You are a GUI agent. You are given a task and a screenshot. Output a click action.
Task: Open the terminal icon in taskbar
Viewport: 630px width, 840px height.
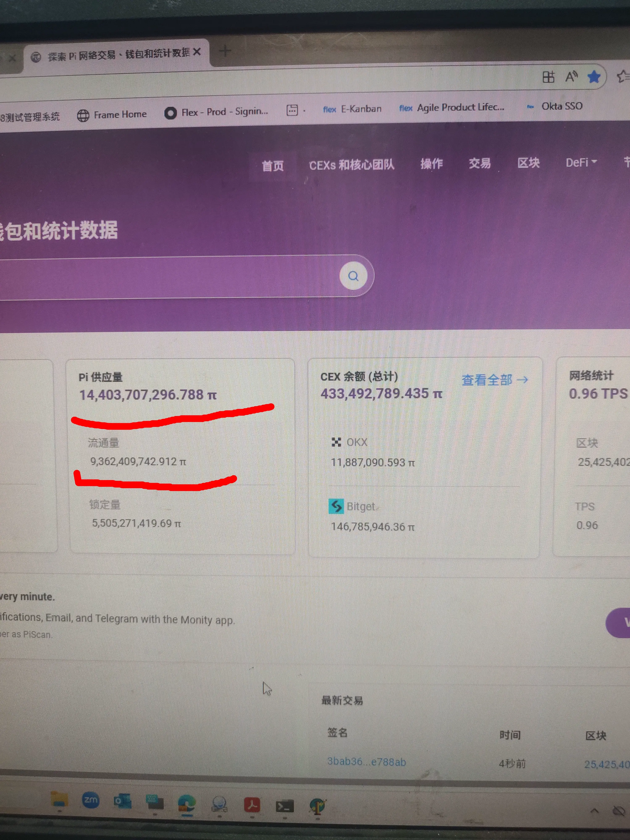click(284, 806)
